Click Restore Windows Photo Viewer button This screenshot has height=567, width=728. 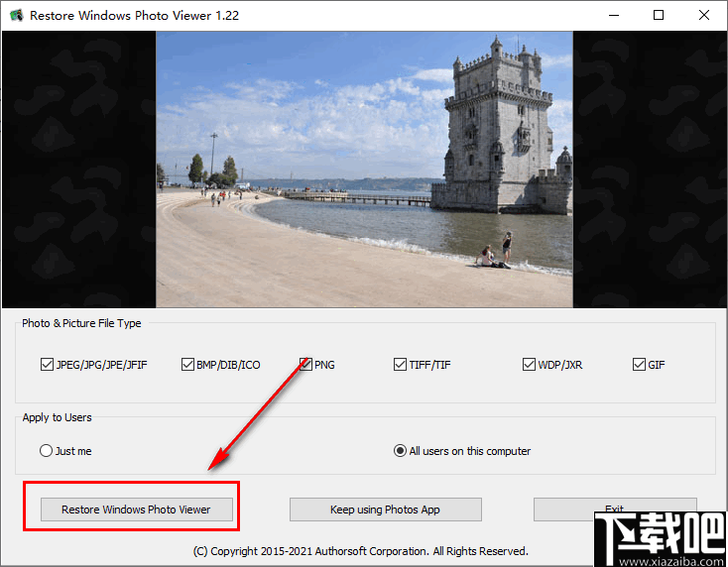coord(137,510)
